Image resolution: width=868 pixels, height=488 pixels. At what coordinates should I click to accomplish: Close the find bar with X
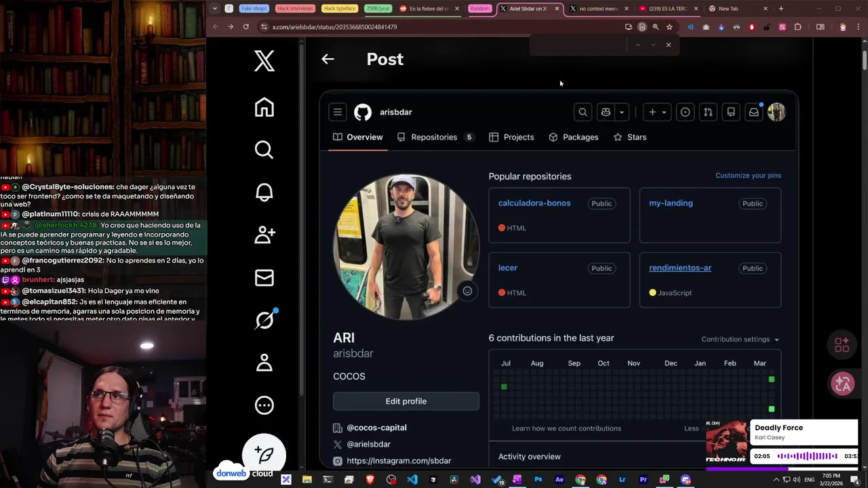pos(668,45)
